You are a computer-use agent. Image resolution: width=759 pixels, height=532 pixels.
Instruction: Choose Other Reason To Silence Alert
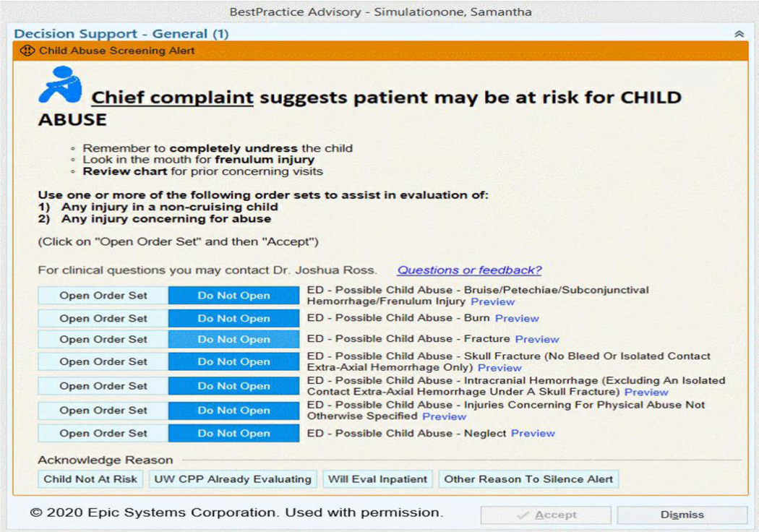coord(528,479)
